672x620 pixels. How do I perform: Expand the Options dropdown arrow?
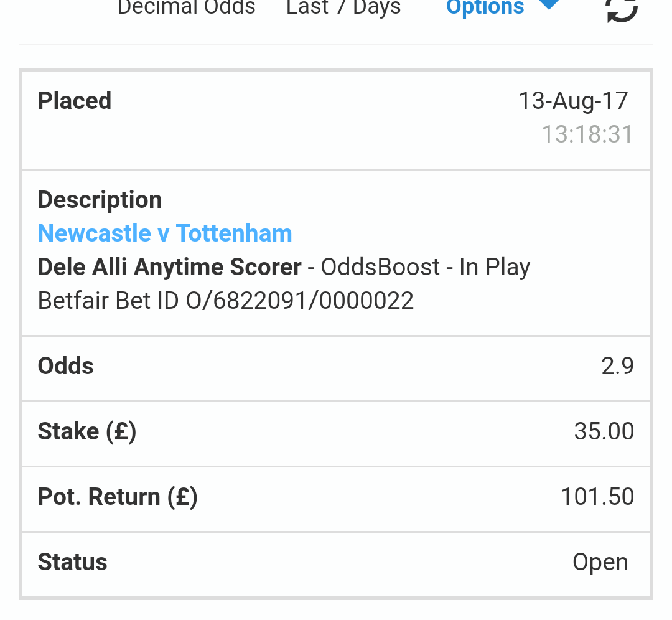pos(549,4)
